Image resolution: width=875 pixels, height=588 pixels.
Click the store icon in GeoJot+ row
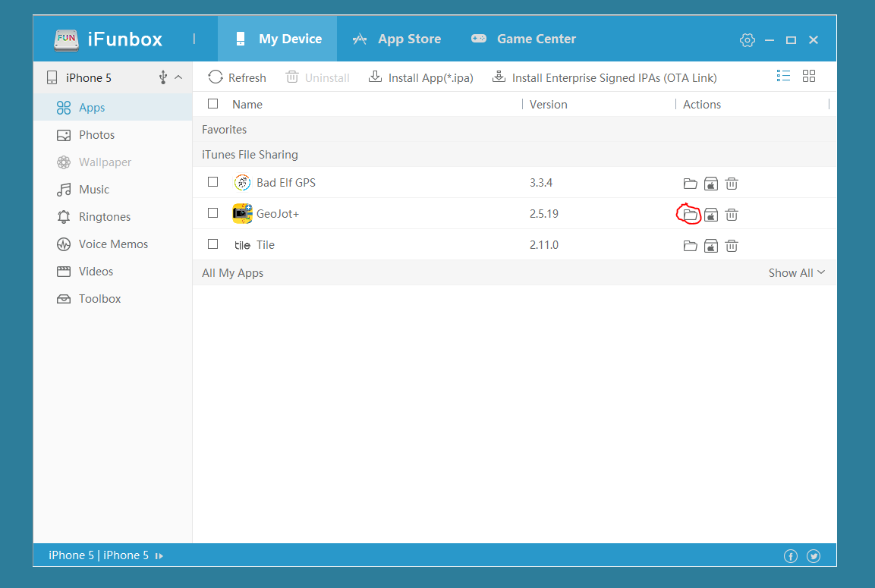[711, 215]
